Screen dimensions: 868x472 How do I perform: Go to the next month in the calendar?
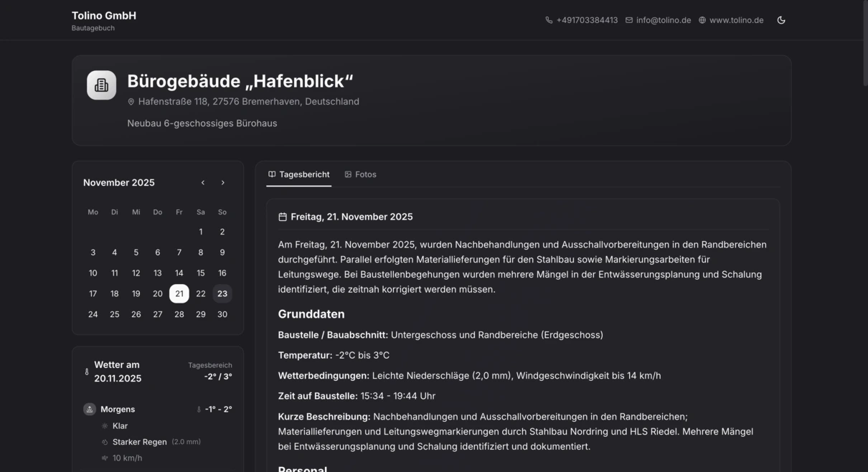click(x=222, y=182)
